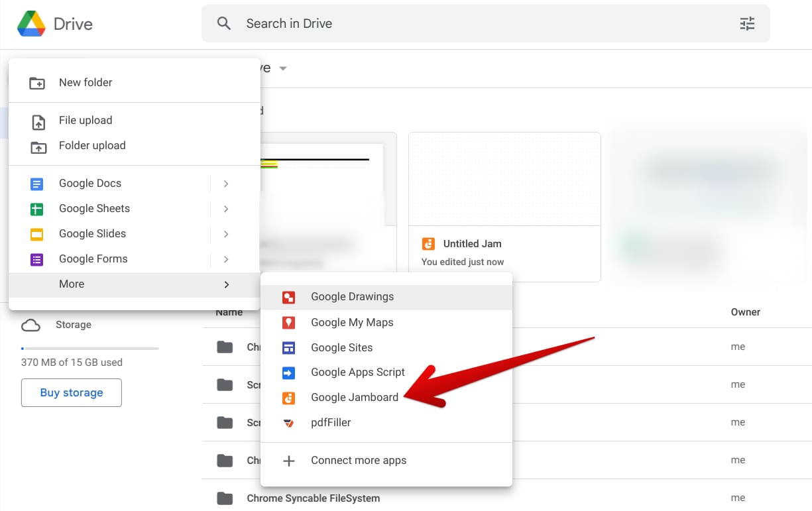Click the More submenu arrow
This screenshot has height=511, width=812.
coord(226,284)
